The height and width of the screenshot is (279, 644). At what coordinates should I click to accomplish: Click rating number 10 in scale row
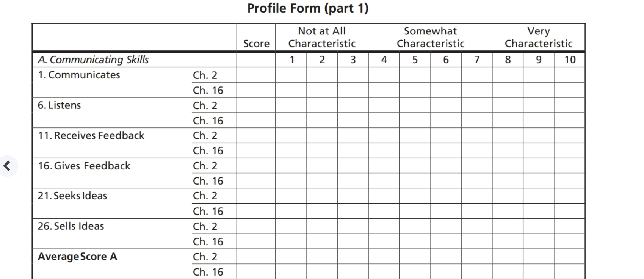coord(570,60)
